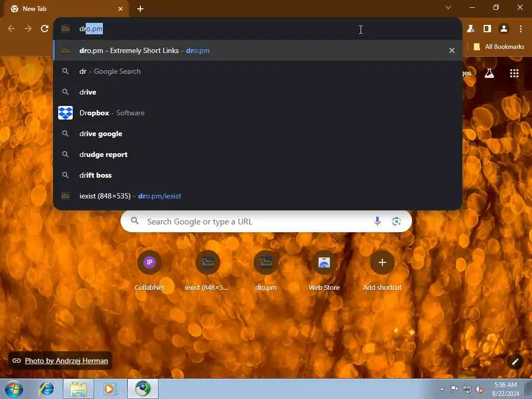This screenshot has width=532, height=399.
Task: Open All Bookmarks folder
Action: (499, 47)
